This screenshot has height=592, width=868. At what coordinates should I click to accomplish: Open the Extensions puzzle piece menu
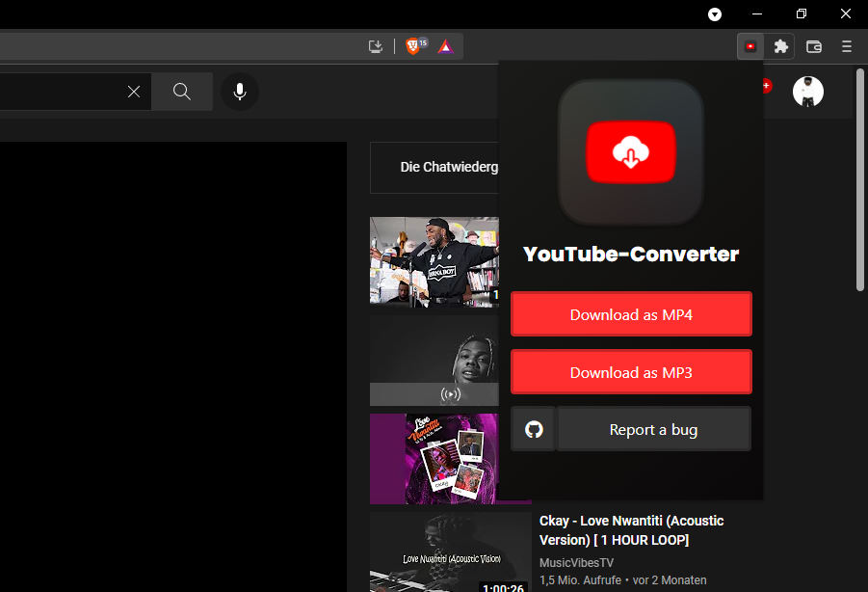tap(780, 46)
